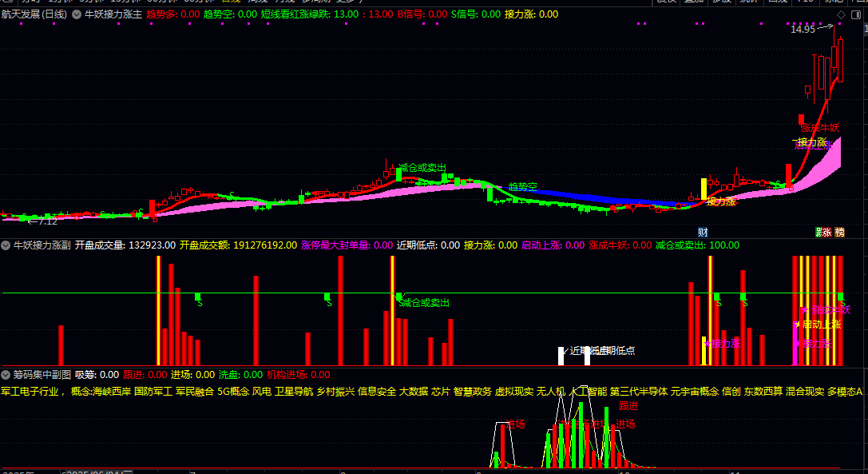Expand the dropdown arrow beside 筹码集中副图

(6, 375)
